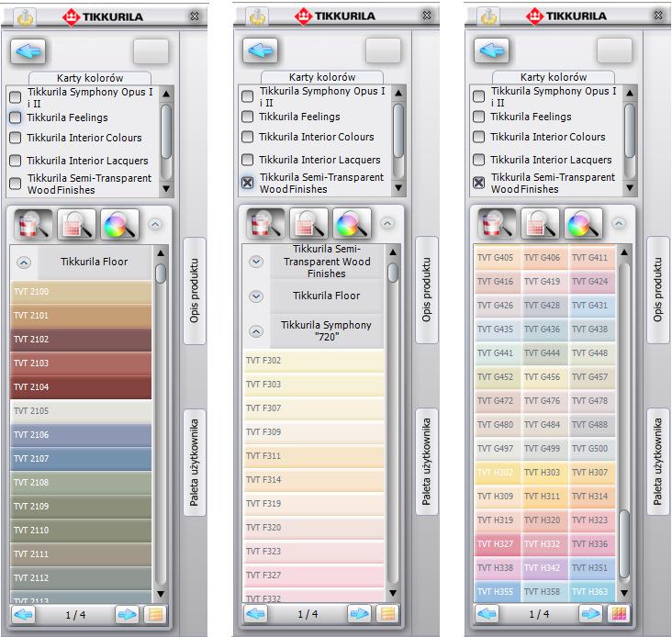Screen dimensions: 672x637
Task: Switch grid view layout icon in right panel
Action: coord(619,614)
